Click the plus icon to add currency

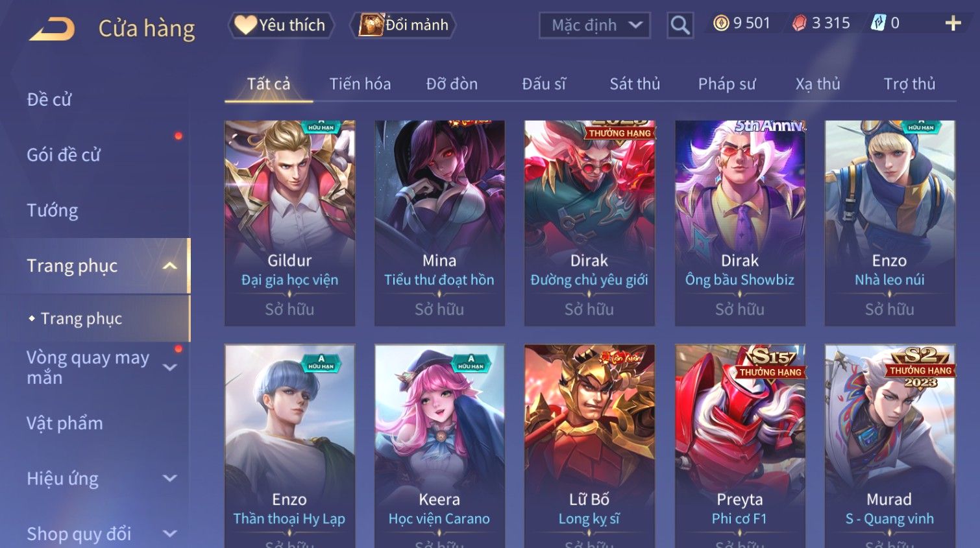953,23
